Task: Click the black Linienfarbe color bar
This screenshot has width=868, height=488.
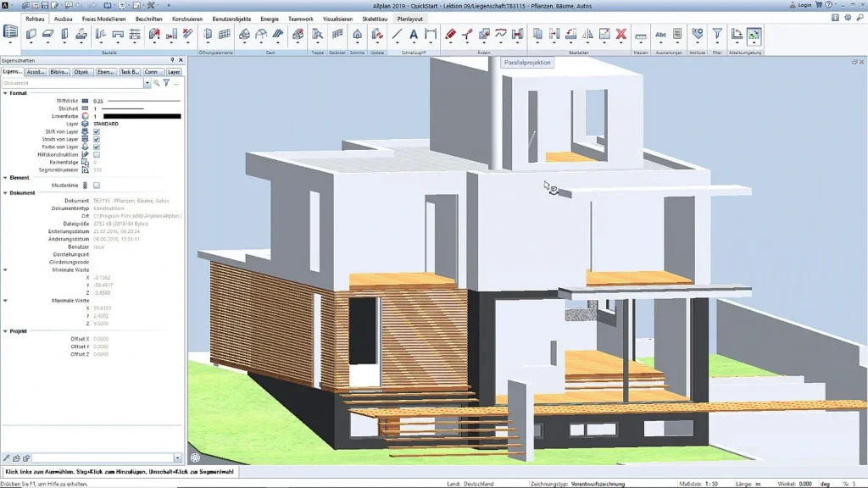Action: (142, 116)
